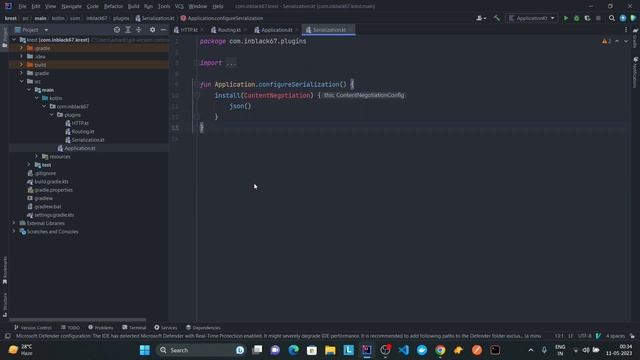Open Google Chrome from taskbar
The image size is (640, 360).
click(x=440, y=350)
